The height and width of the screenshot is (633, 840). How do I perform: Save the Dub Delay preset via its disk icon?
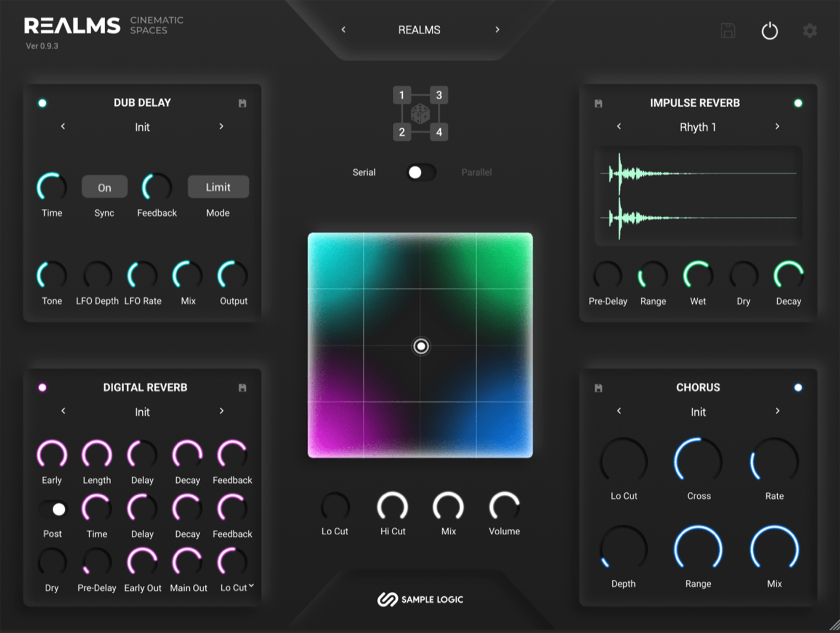click(x=243, y=103)
